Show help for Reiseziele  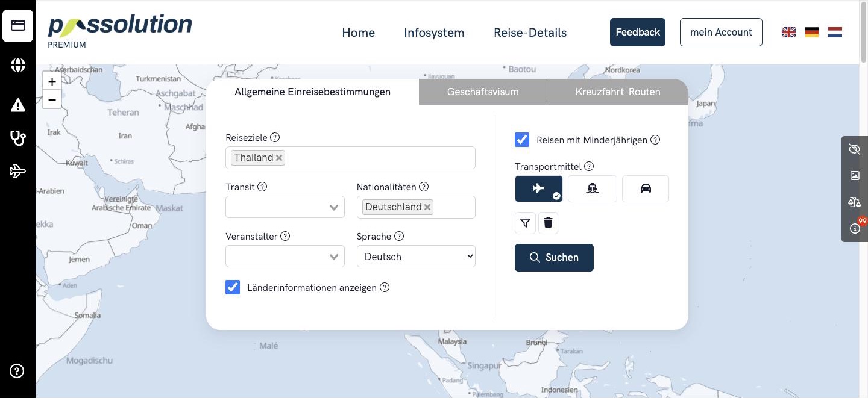point(275,137)
